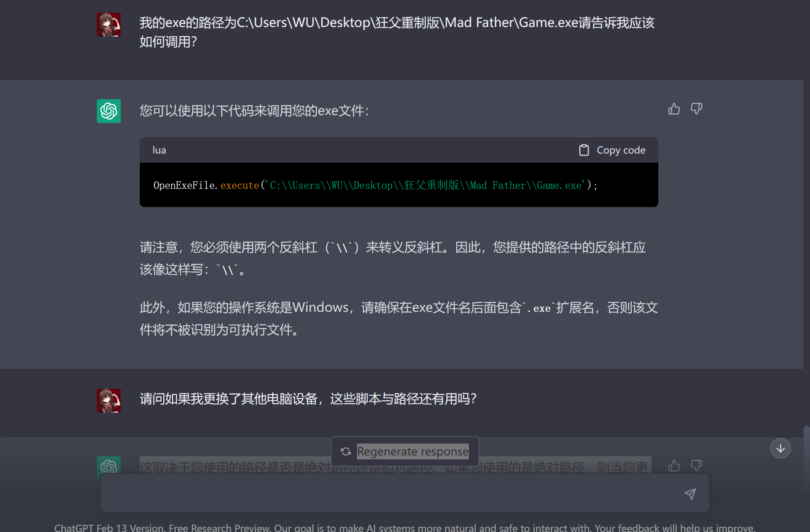810x532 pixels.
Task: Thumbs up the exe code response
Action: (674, 109)
